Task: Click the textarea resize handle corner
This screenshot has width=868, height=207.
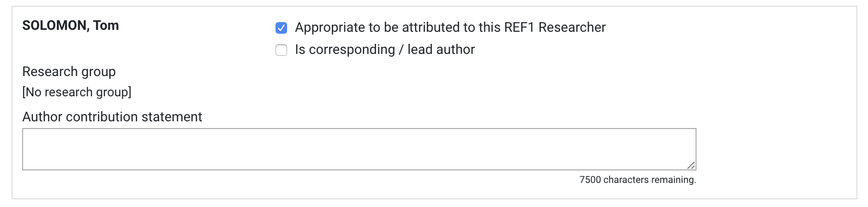Action: coord(691,165)
